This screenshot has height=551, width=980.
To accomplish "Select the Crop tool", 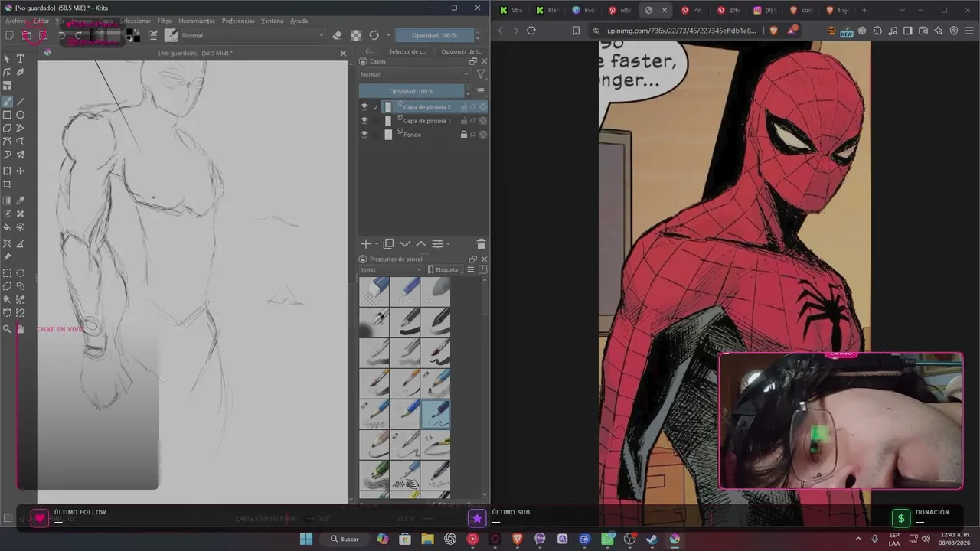I will point(8,184).
